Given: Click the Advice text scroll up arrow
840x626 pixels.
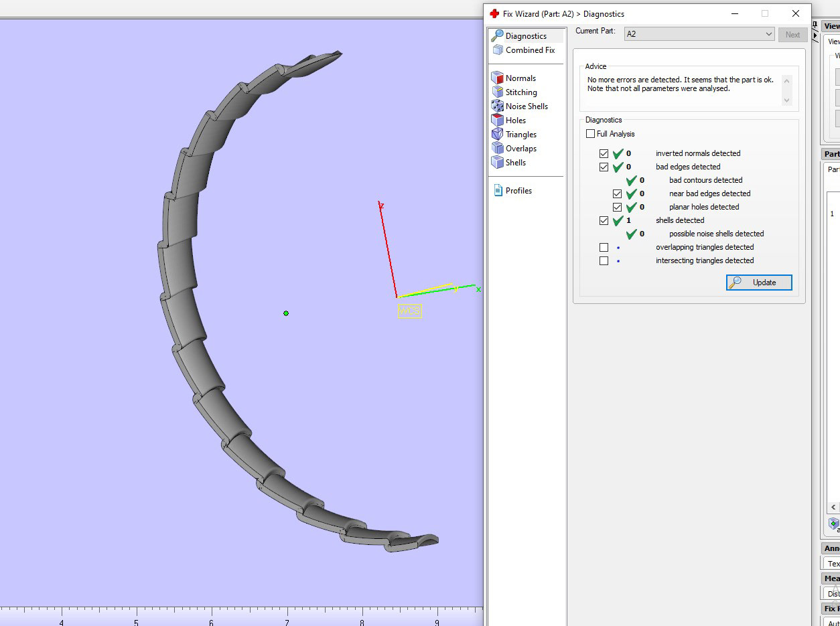Looking at the screenshot, I should 786,81.
